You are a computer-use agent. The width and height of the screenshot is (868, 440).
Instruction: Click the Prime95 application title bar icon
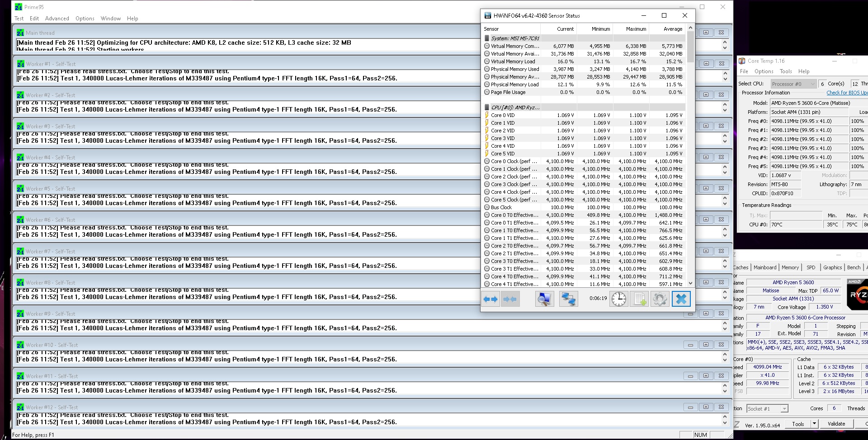tap(19, 7)
